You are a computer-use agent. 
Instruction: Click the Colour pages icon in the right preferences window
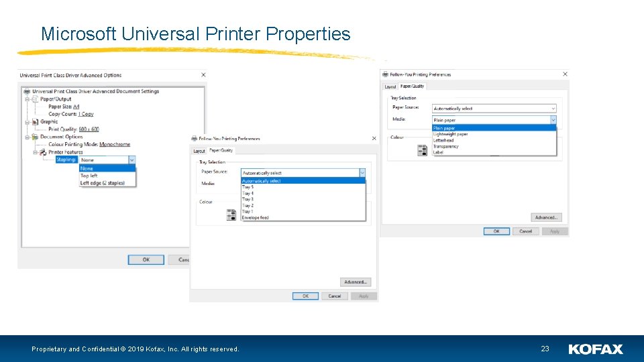[x=422, y=150]
